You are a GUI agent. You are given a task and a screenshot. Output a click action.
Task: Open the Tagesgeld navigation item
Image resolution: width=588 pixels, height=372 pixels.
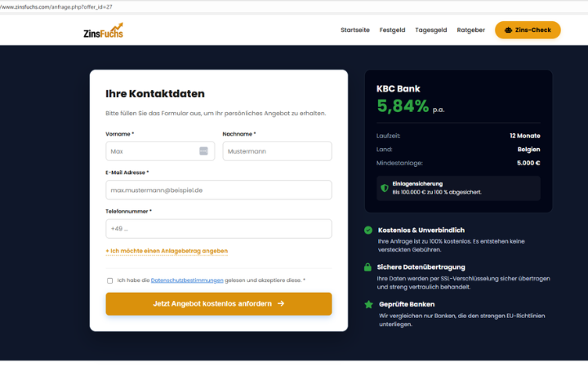430,30
